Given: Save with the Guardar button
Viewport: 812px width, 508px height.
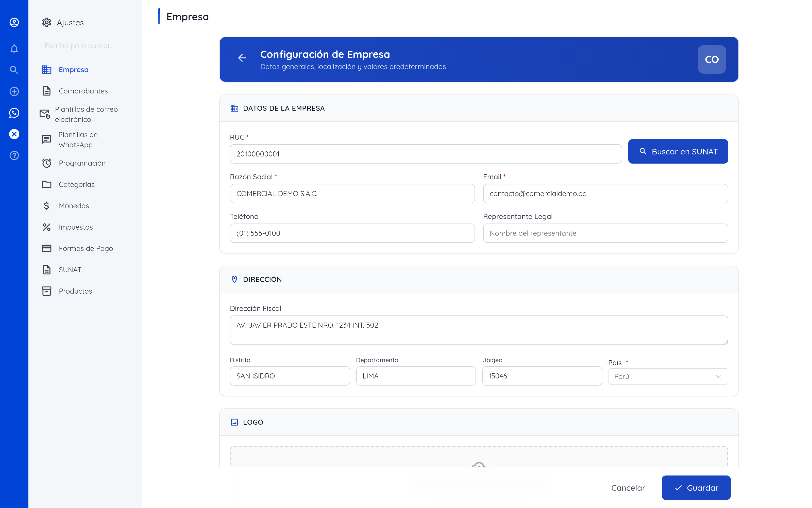Looking at the screenshot, I should coord(696,487).
